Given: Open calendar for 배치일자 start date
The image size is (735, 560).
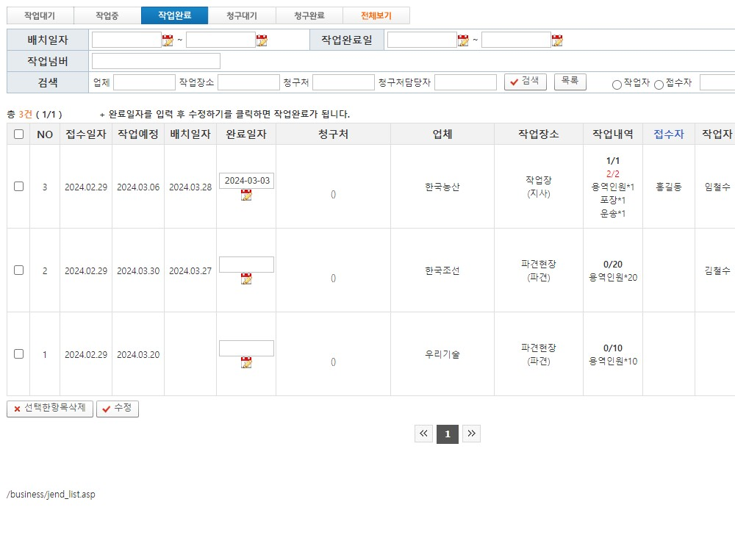Looking at the screenshot, I should (168, 40).
